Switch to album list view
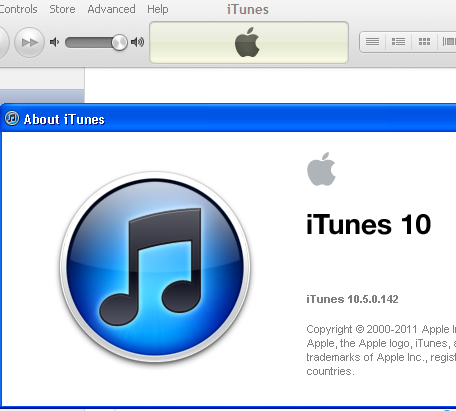The width and height of the screenshot is (456, 411). coord(398,42)
